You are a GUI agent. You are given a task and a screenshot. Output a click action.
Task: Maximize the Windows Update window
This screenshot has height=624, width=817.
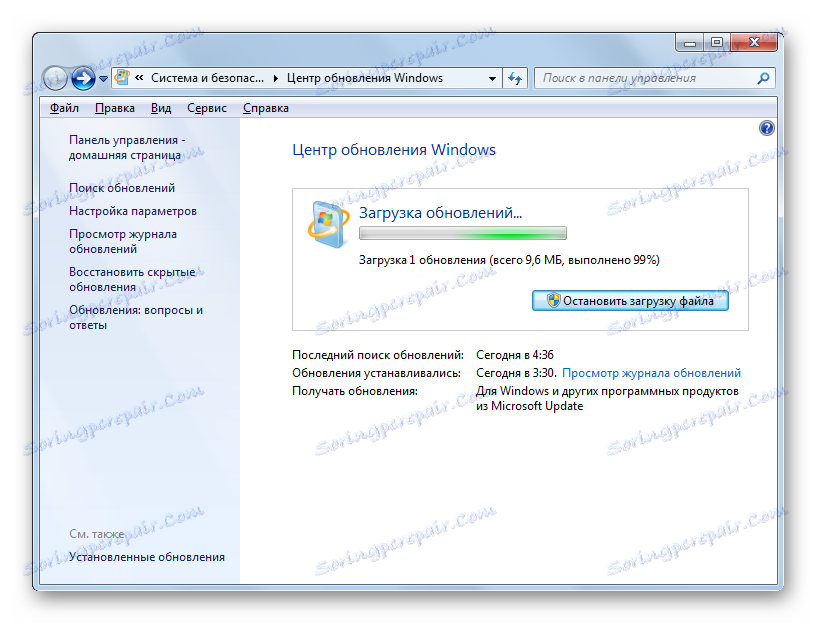point(717,43)
